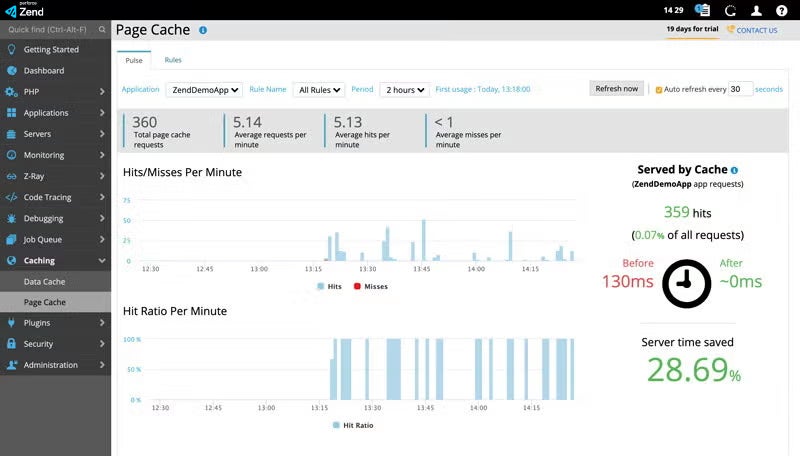Switch to the Rules tab

[x=173, y=60]
